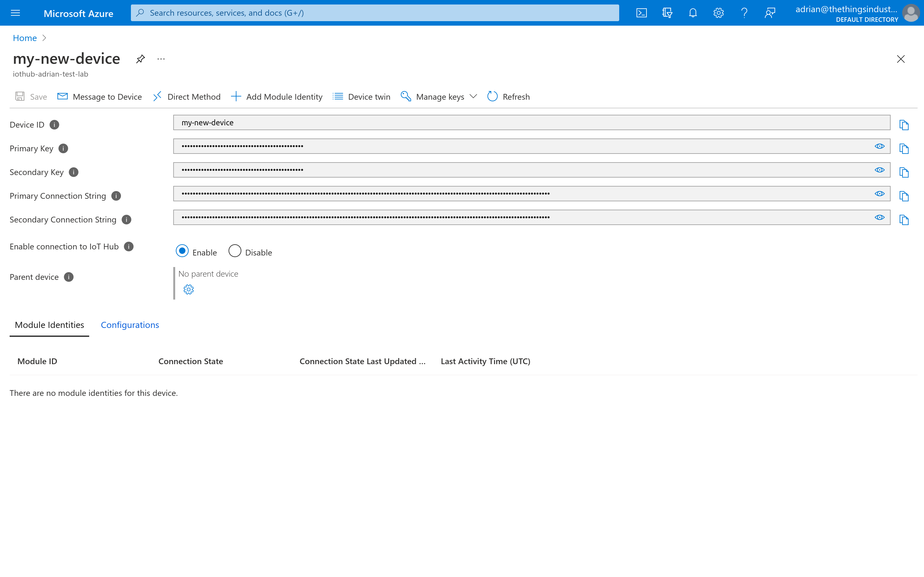The image size is (924, 577).
Task: Copy the Primary Connection String
Action: [903, 196]
